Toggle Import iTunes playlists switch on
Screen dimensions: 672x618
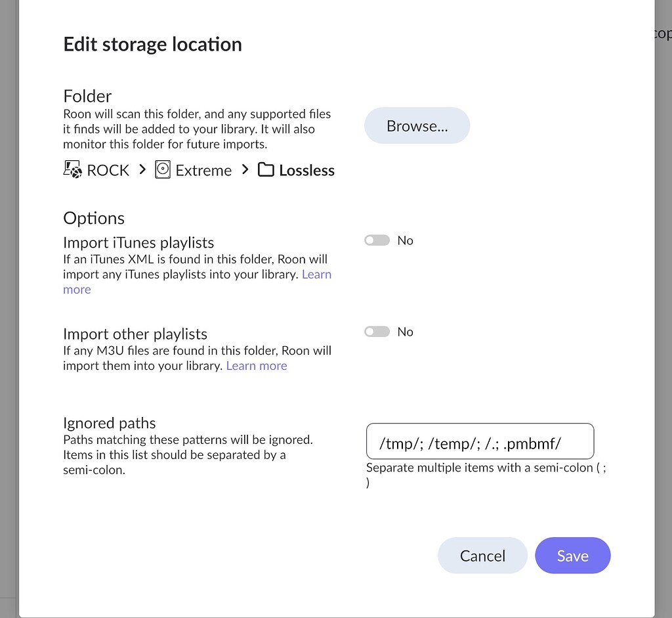pos(377,240)
